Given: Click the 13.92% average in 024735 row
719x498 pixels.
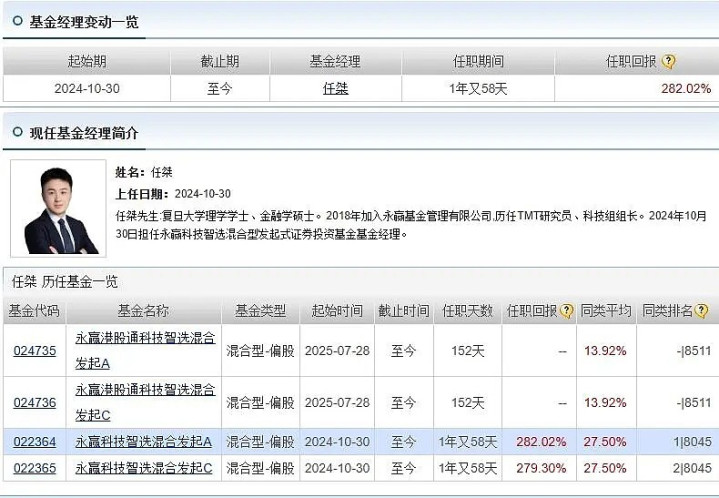Looking at the screenshot, I should pyautogui.click(x=605, y=351).
